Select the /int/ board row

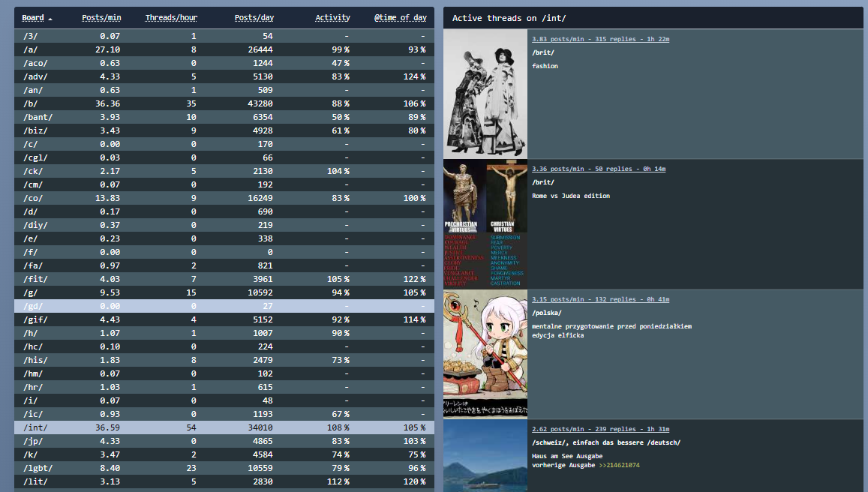coord(224,427)
